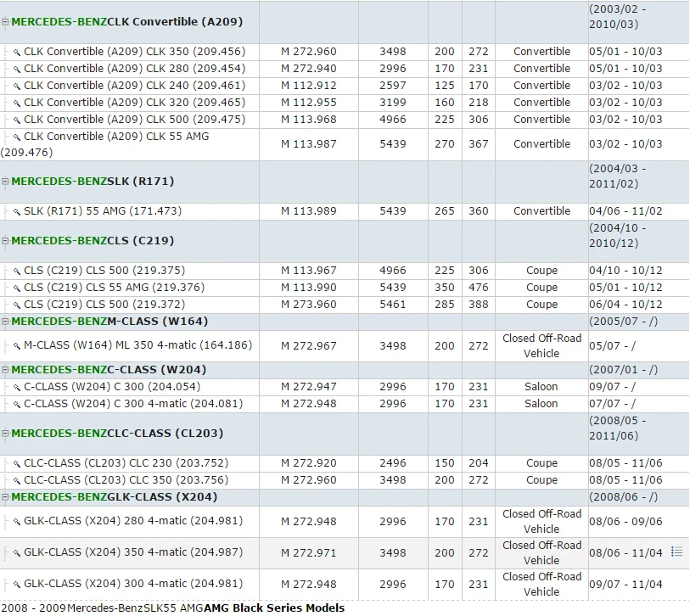Select CLK Convertible (A209) CLK 350 (209.456) row text
Image resolution: width=690 pixels, height=616 pixels.
tap(135, 52)
